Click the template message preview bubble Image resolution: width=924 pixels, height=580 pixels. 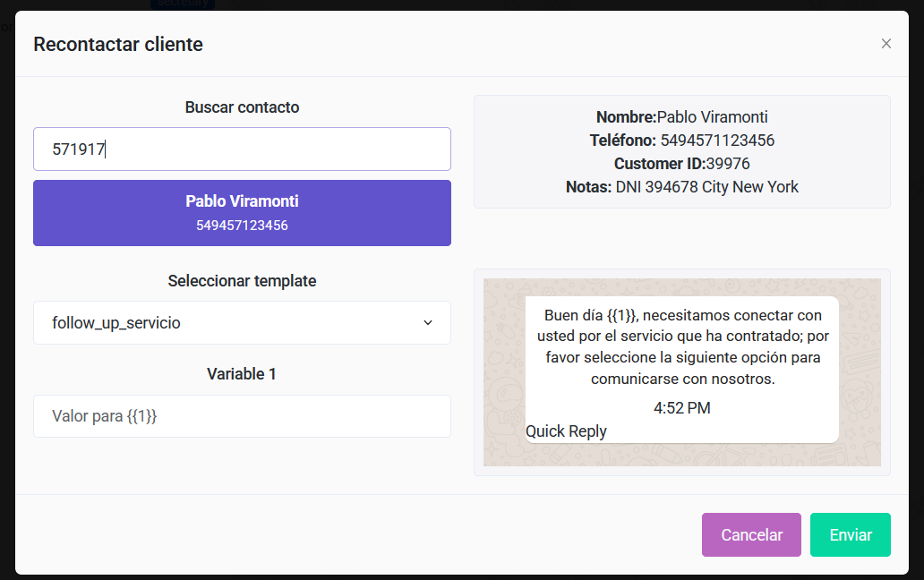(681, 370)
